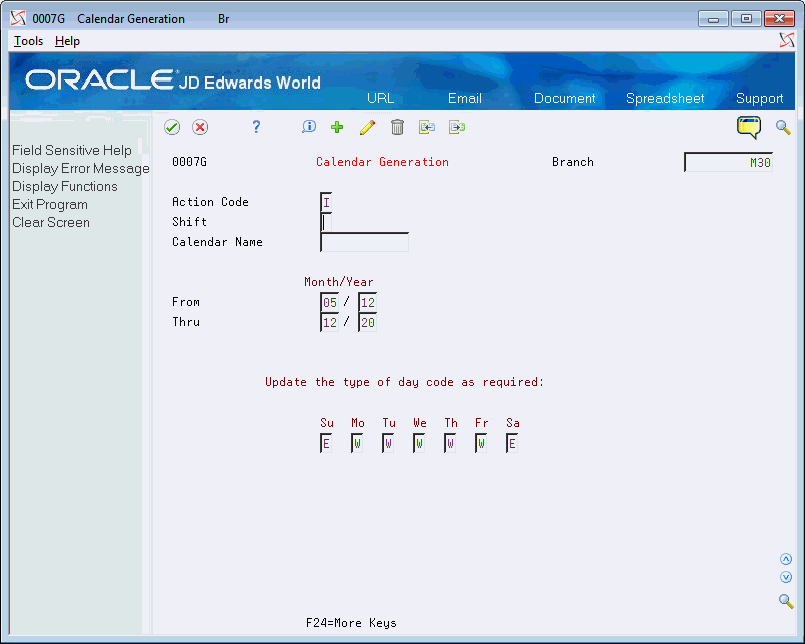The image size is (805, 644).
Task: Click the green checkmark OK icon
Action: click(x=172, y=127)
